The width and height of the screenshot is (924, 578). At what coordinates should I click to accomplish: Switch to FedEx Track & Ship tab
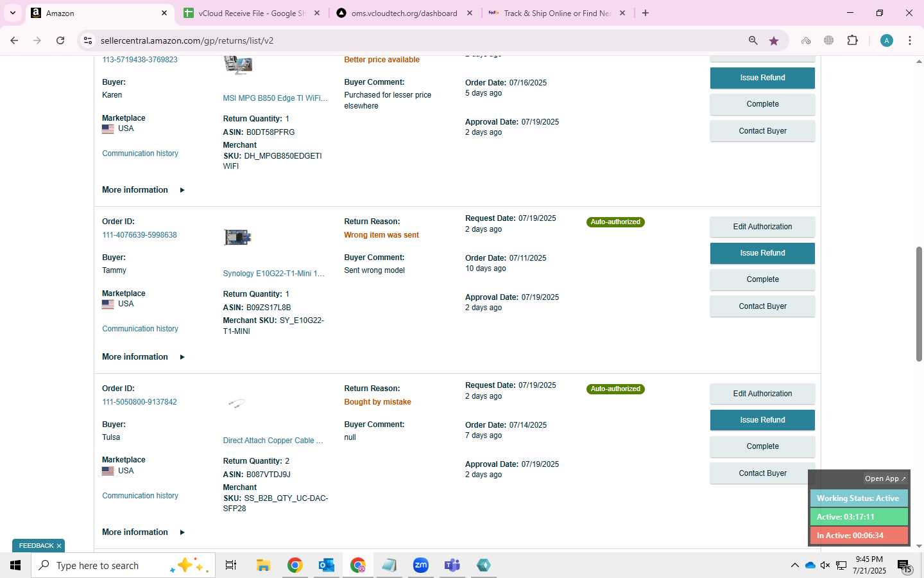click(557, 13)
